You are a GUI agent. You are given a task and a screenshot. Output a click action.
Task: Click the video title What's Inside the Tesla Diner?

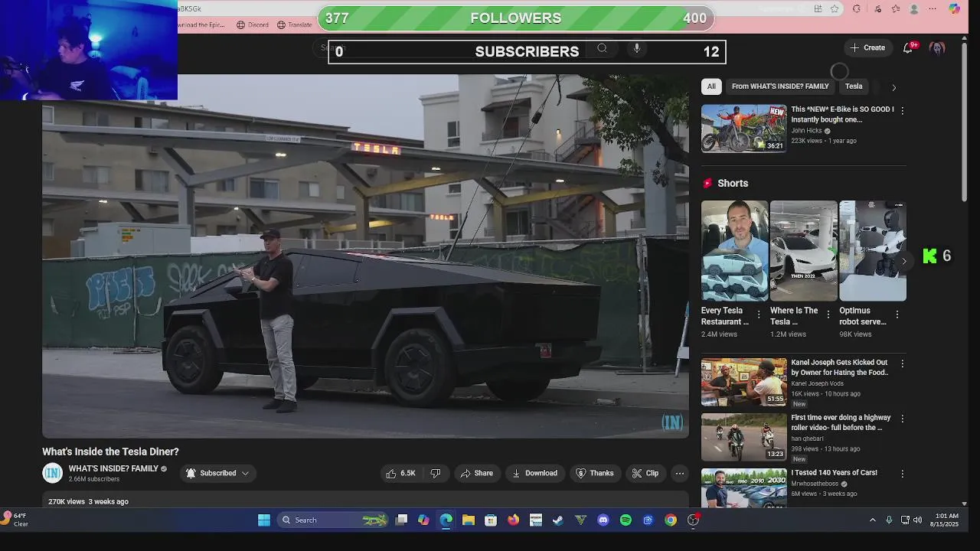[x=110, y=452]
